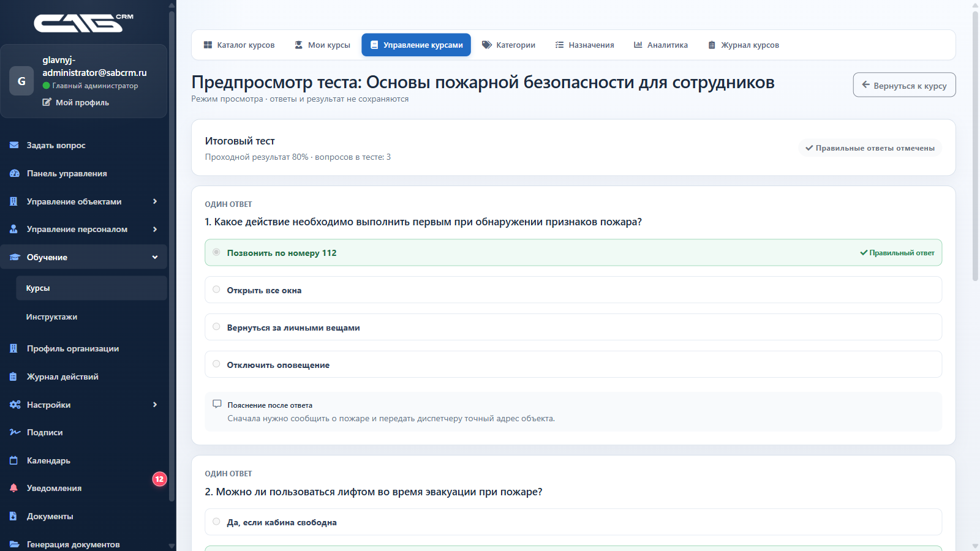The height and width of the screenshot is (551, 980).
Task: Open the Аналитика tab
Action: pos(661,45)
